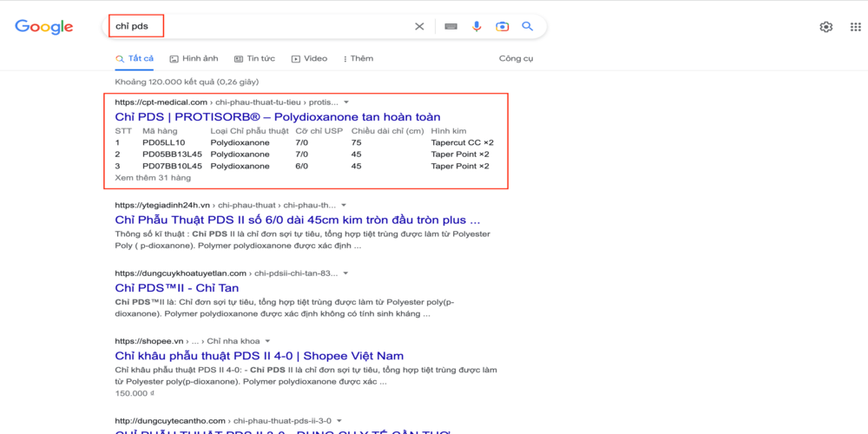868x434 pixels.
Task: Open 'Chỉ PDS™II - Chỉ Tan' result
Action: click(177, 288)
